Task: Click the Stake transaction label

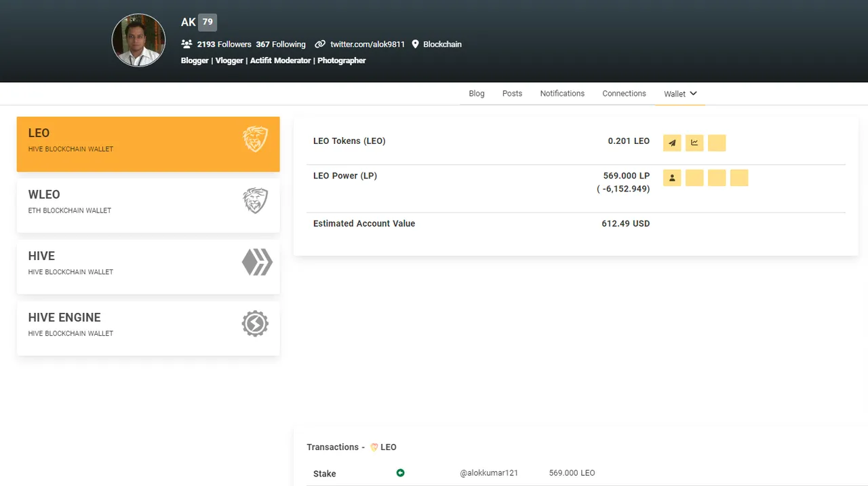Action: tap(325, 474)
